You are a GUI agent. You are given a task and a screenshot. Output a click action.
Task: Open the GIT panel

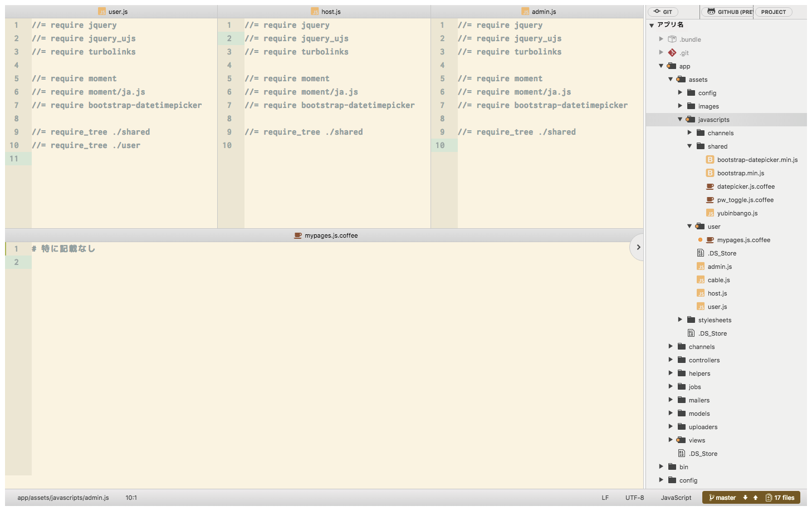pyautogui.click(x=663, y=12)
